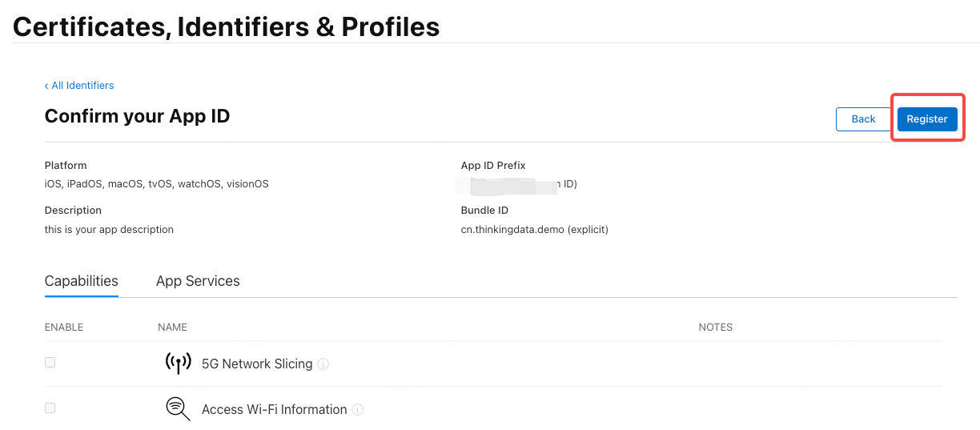Go back to All Identifiers
The width and height of the screenshot is (980, 430).
pyautogui.click(x=79, y=86)
